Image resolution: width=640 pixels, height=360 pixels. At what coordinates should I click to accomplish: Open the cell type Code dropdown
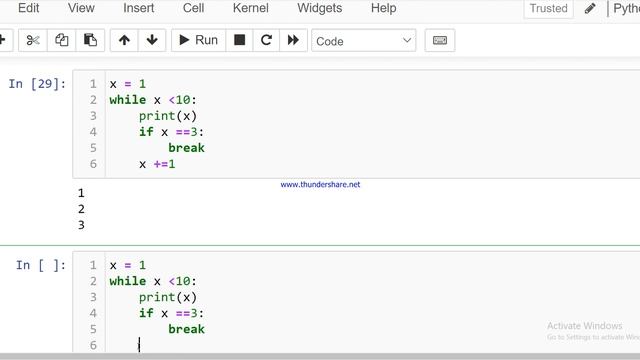[363, 40]
